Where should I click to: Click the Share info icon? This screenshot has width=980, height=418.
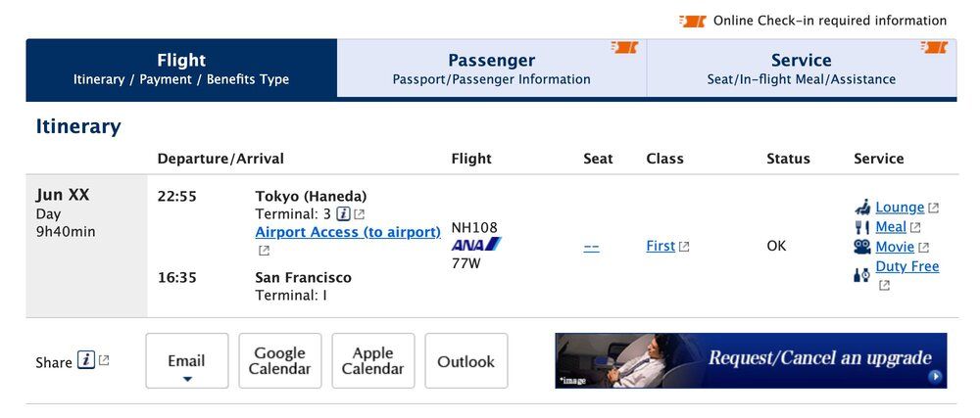click(x=86, y=361)
